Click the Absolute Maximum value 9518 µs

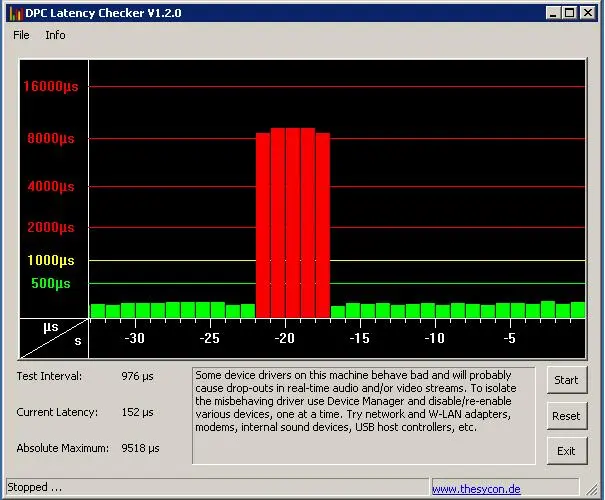(139, 447)
